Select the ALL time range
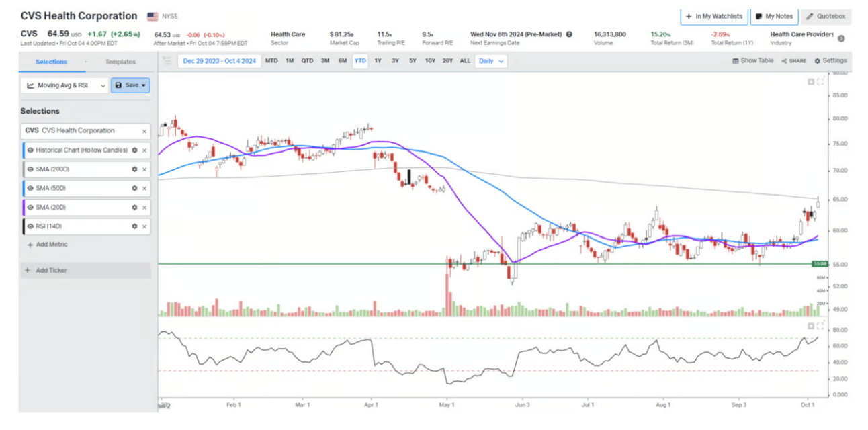 pos(465,61)
